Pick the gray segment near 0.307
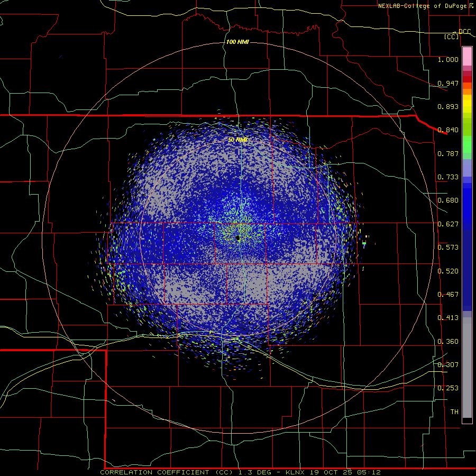 [467, 368]
